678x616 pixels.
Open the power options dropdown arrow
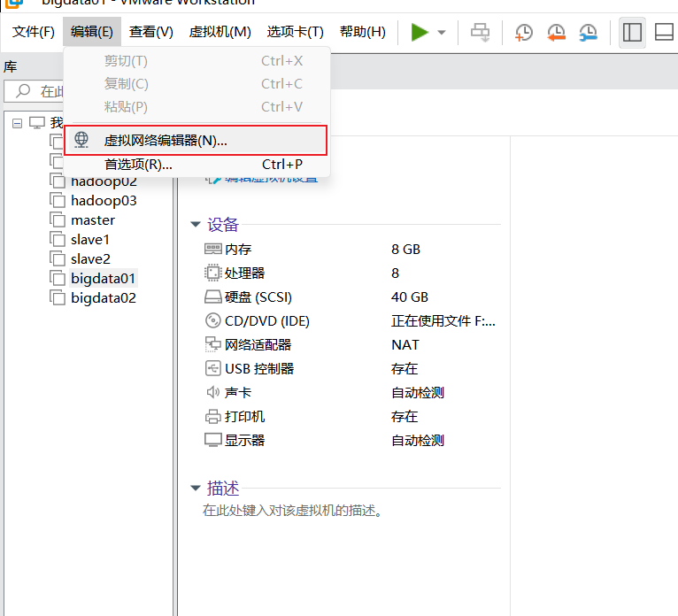[x=442, y=33]
